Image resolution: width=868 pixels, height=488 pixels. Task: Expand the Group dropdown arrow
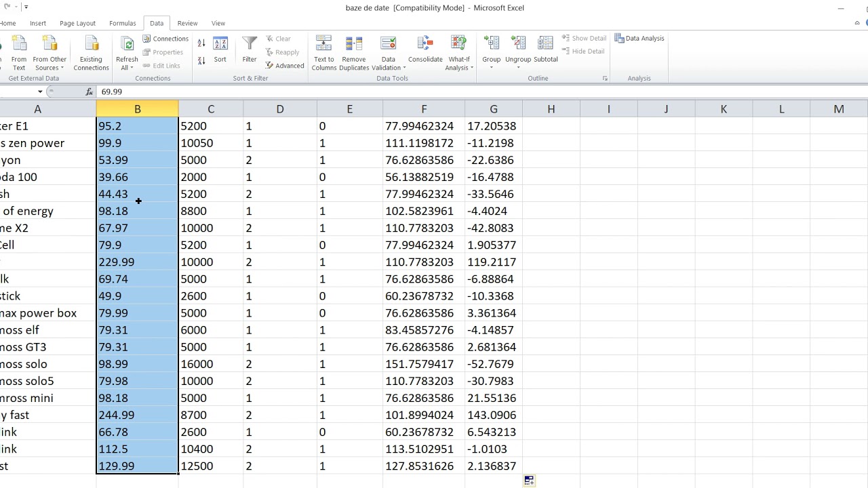click(492, 68)
